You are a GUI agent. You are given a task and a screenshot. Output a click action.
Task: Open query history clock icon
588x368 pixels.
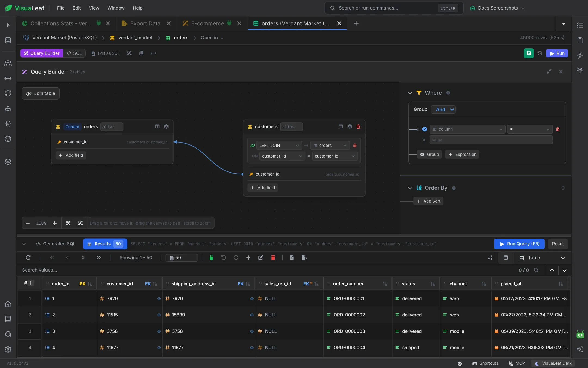(540, 53)
